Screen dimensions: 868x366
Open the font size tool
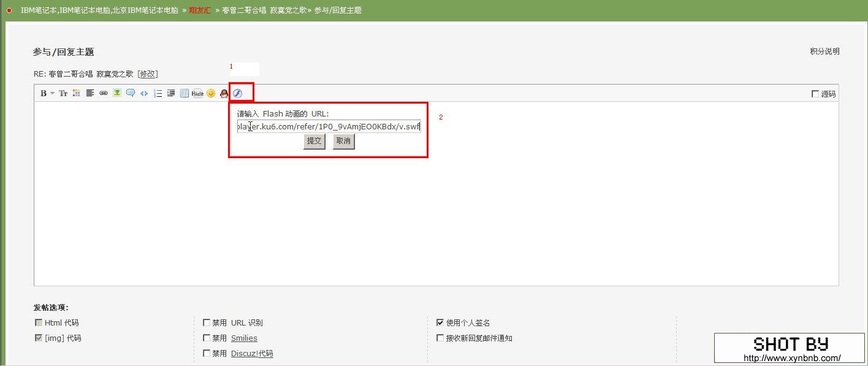click(x=63, y=94)
